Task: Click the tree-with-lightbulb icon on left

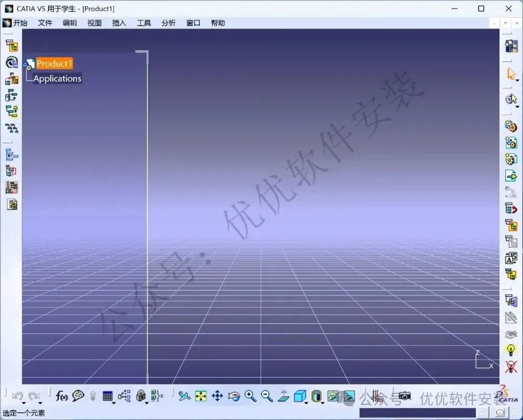Action: click(x=12, y=112)
